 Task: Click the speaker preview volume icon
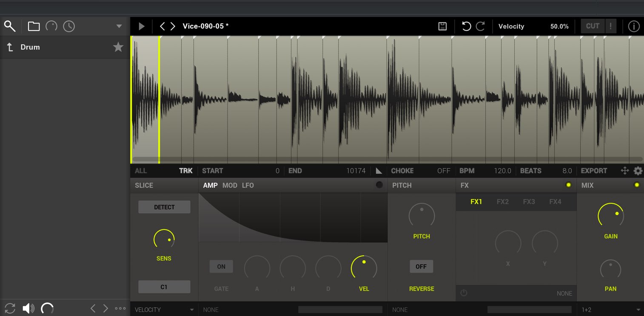(28, 308)
